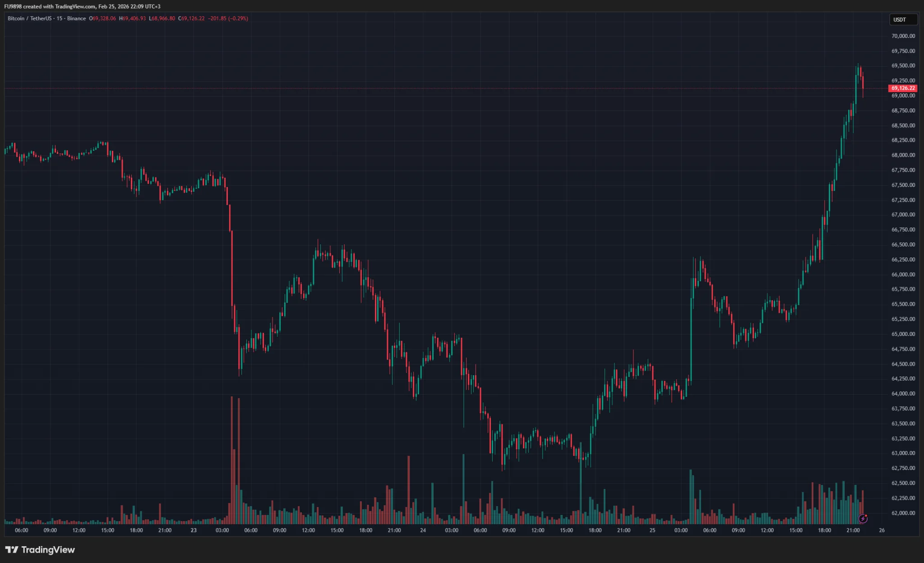Click the 23 date marker on time axis

click(194, 530)
